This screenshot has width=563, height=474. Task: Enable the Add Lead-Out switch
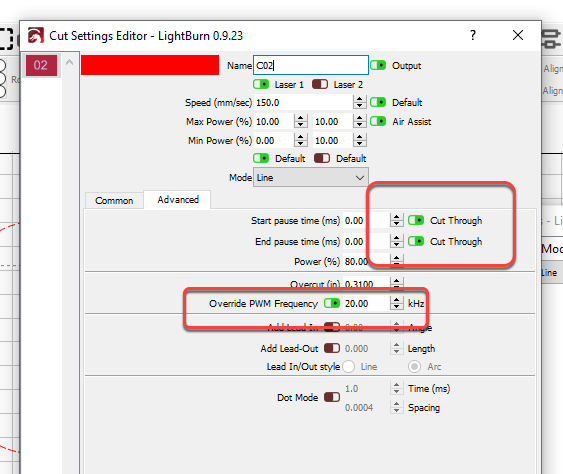332,348
